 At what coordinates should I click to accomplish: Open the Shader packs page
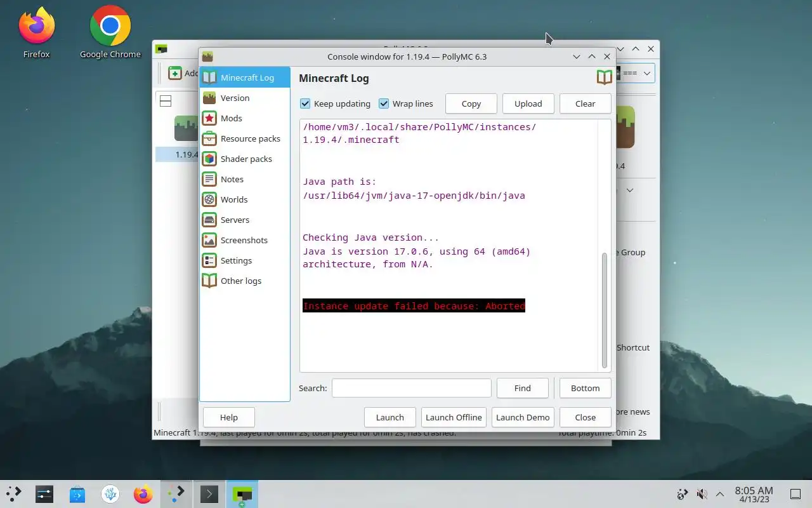(245, 159)
